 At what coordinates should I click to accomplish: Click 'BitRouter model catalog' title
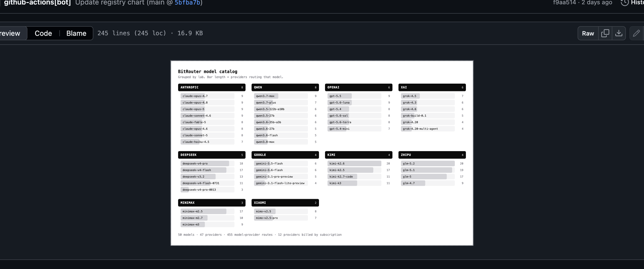coord(208,72)
